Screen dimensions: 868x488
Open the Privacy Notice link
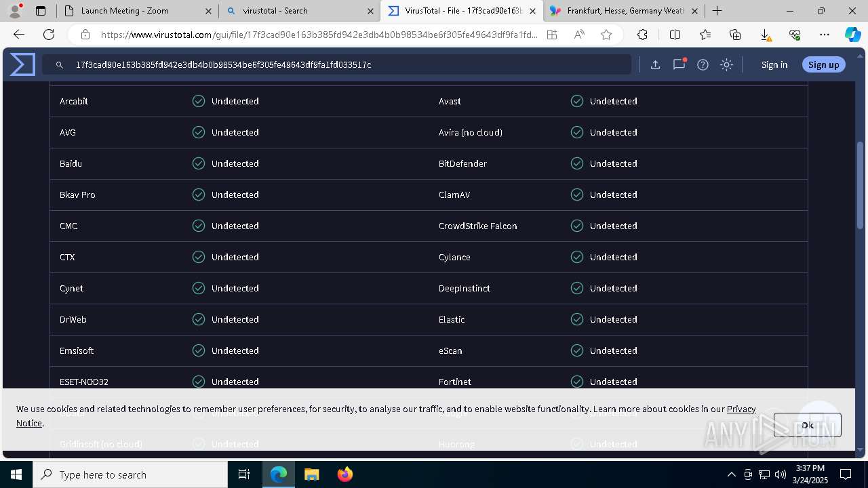tap(741, 409)
